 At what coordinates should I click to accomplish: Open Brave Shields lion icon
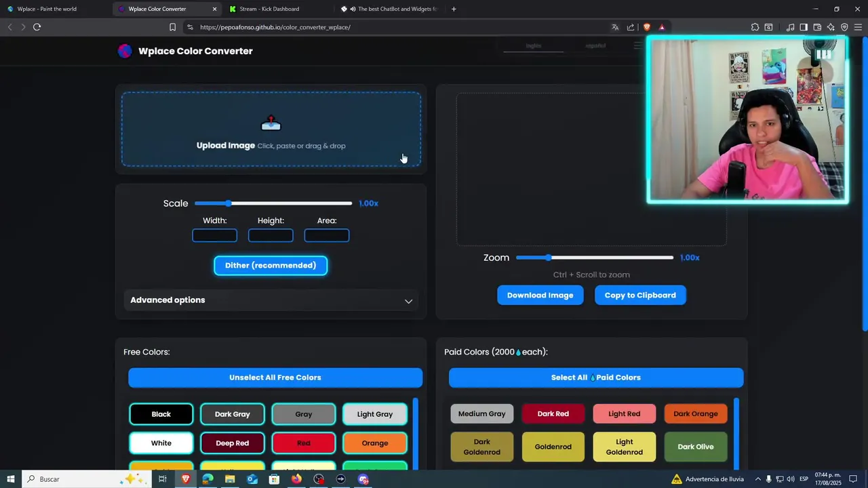tap(647, 27)
